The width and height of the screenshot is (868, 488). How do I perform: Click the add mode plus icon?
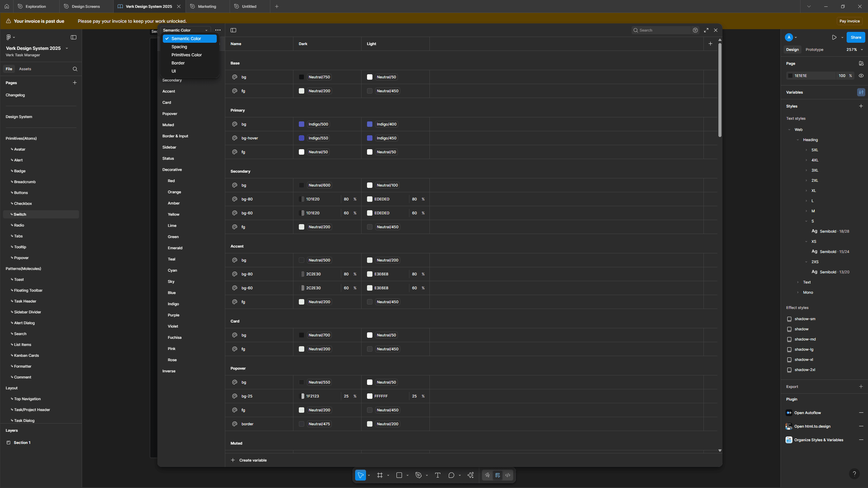point(710,44)
